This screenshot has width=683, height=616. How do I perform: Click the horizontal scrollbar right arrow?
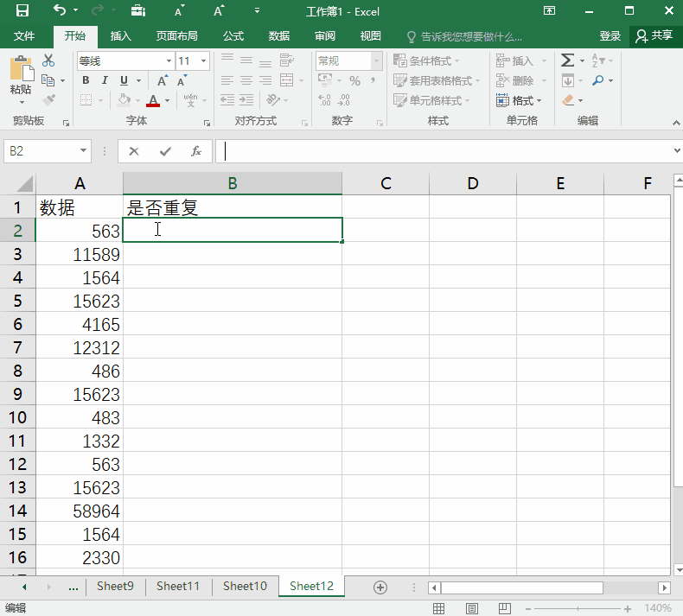[664, 587]
